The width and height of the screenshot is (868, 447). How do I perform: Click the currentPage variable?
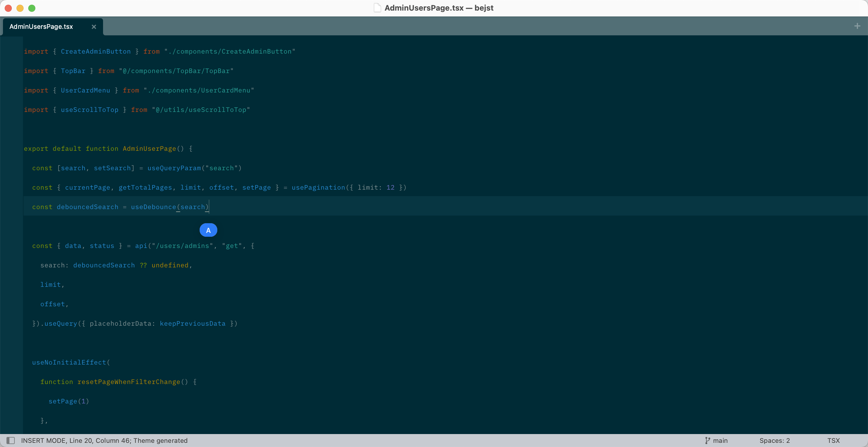pyautogui.click(x=88, y=188)
